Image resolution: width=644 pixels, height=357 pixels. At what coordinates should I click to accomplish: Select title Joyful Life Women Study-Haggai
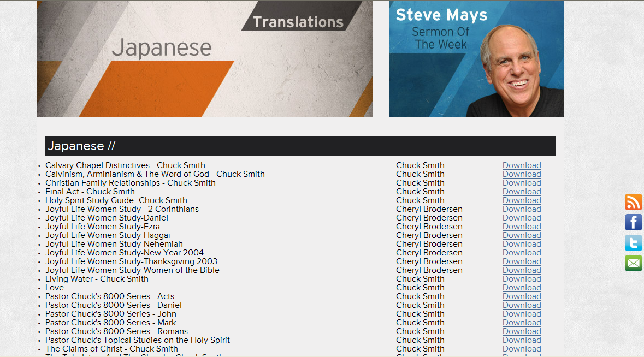pyautogui.click(x=108, y=235)
